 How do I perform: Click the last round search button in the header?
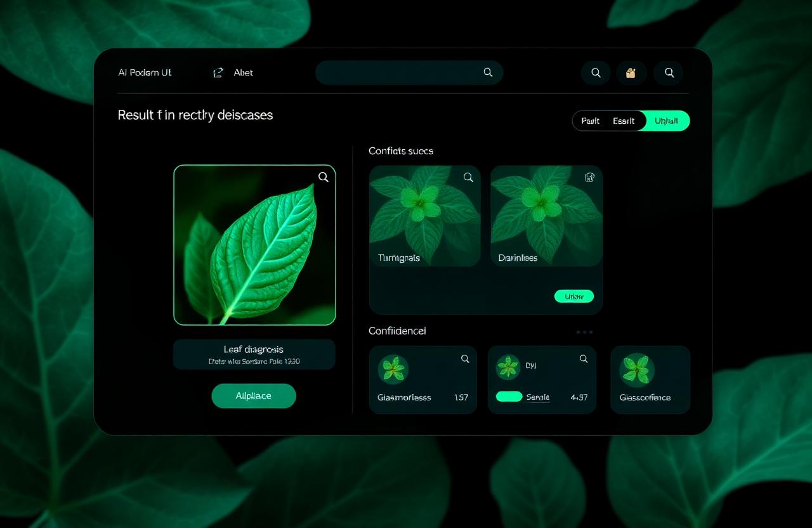pyautogui.click(x=669, y=73)
